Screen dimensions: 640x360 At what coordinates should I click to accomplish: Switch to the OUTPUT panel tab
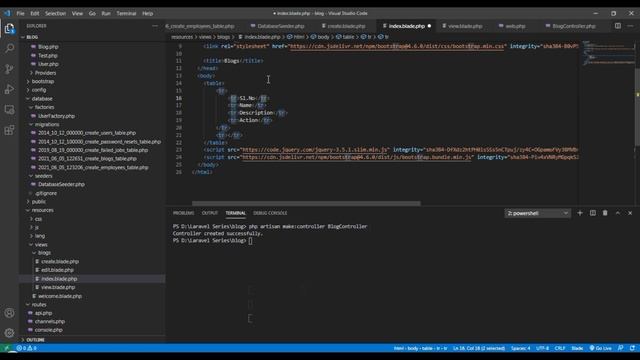tap(210, 213)
